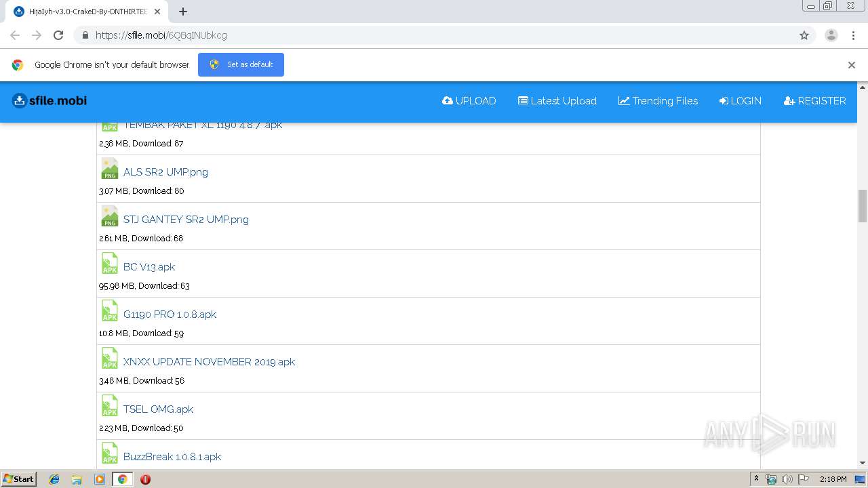Open Chrome's three-dot menu
This screenshot has width=868, height=488.
click(x=853, y=35)
